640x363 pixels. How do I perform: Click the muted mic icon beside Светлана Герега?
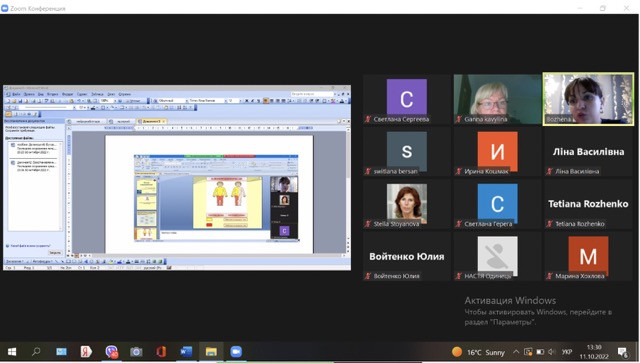pos(458,224)
